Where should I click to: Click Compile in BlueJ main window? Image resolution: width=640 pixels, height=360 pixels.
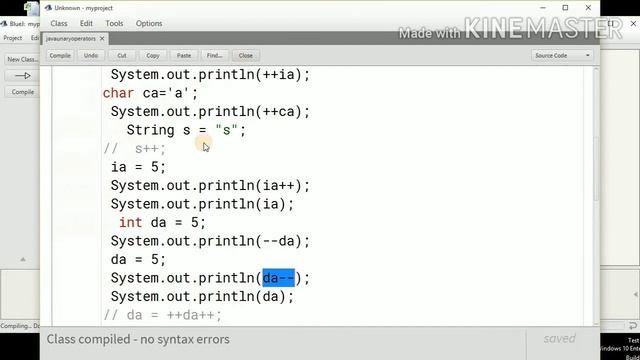pos(22,92)
